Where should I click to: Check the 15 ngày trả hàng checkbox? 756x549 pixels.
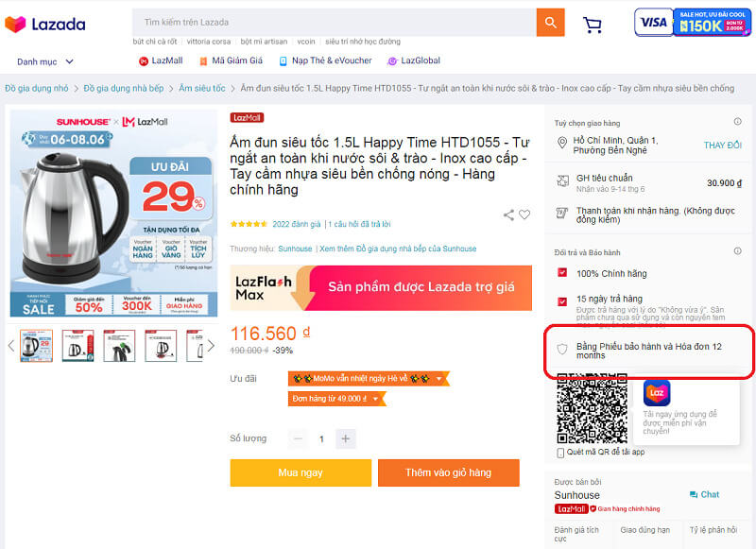[x=562, y=301]
